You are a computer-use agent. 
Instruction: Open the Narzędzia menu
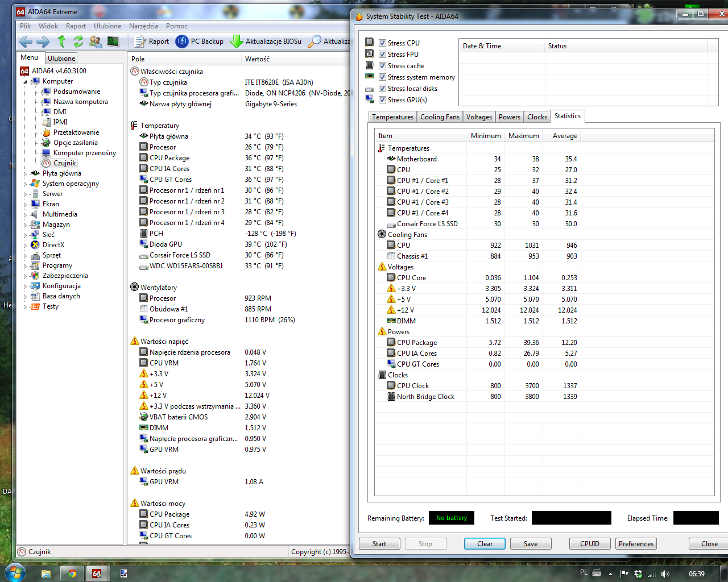coord(143,26)
